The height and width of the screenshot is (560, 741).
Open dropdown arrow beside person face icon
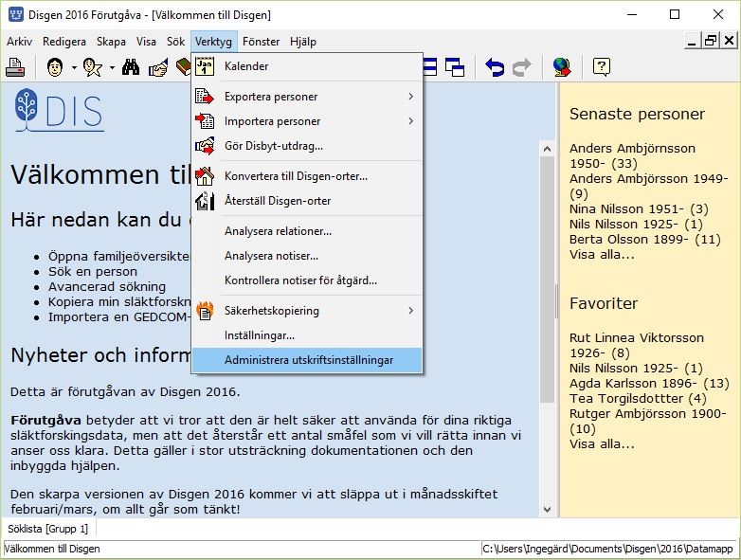point(74,68)
